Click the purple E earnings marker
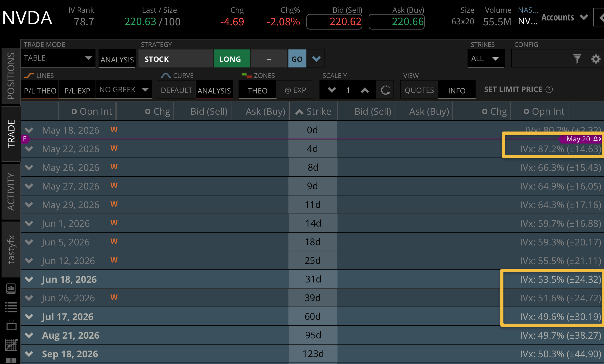Image resolution: width=604 pixels, height=364 pixels. (25, 139)
